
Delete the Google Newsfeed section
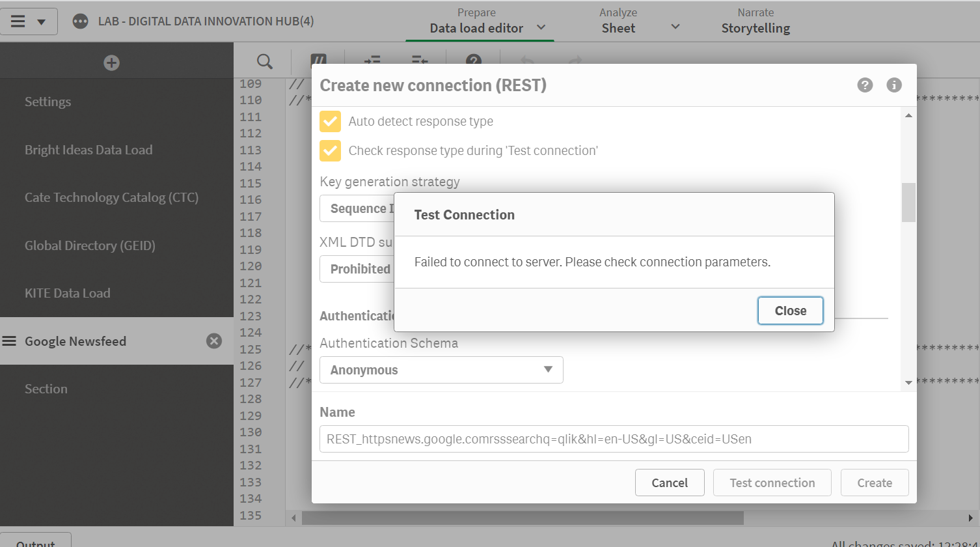pos(214,341)
